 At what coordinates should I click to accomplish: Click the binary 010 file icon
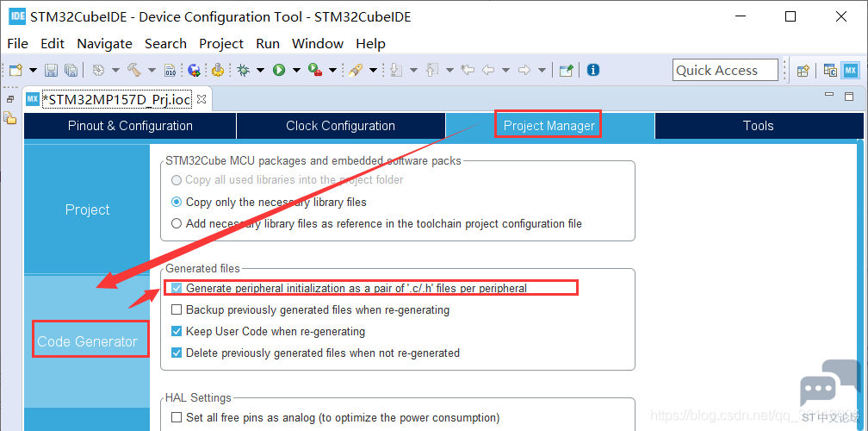[170, 70]
